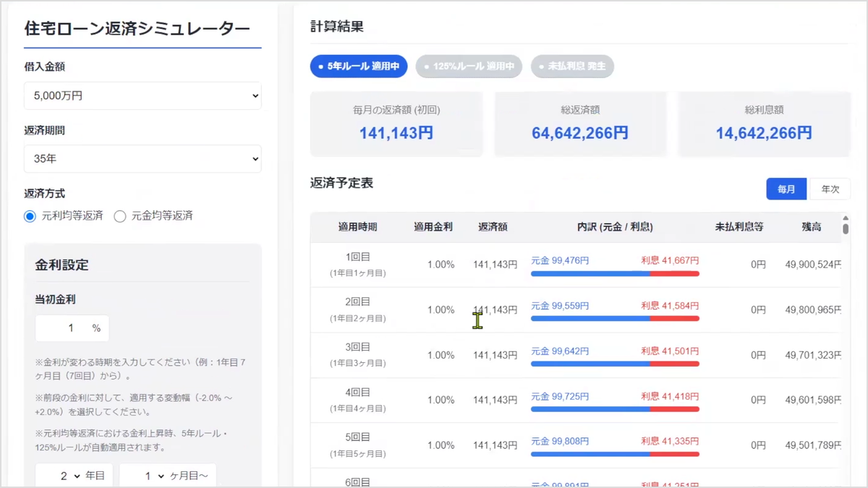Viewport: 868px width, 488px height.
Task: Click the 内訳 (元金 / 利息) column header
Action: pos(615,227)
